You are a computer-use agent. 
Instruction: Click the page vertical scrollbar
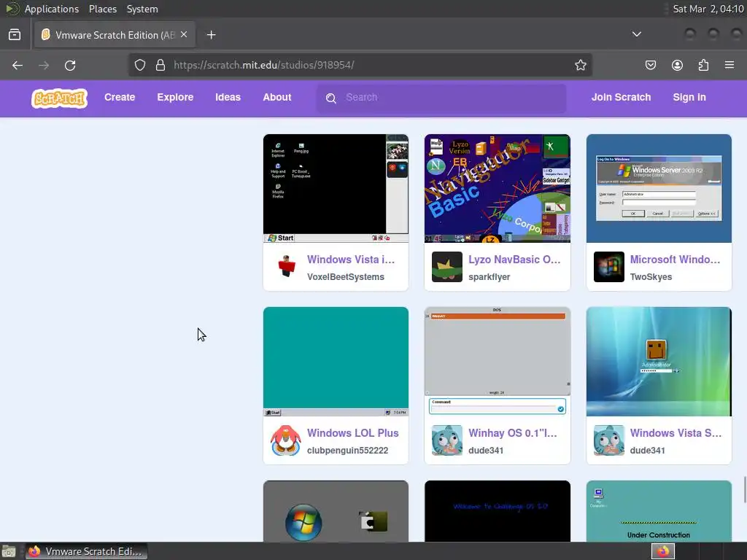[744, 489]
